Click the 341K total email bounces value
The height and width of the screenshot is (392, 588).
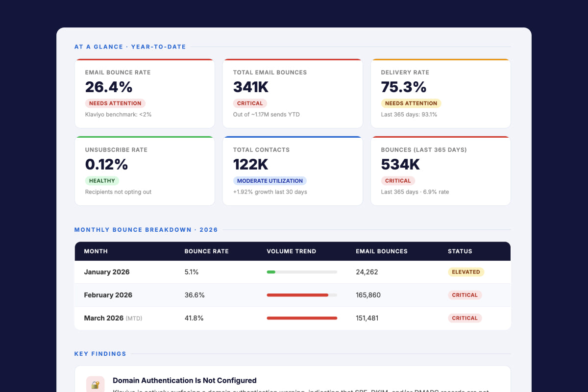tap(251, 87)
